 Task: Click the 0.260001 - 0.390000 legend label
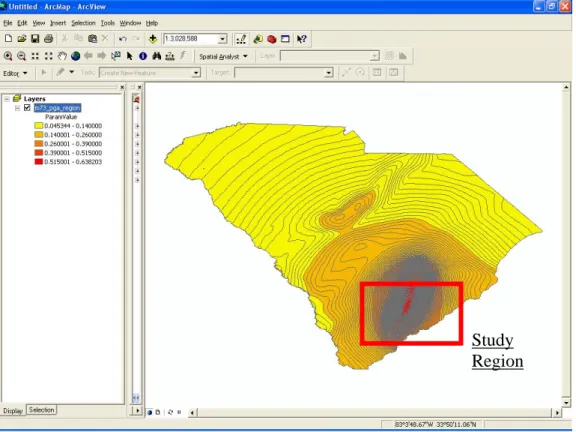73,144
